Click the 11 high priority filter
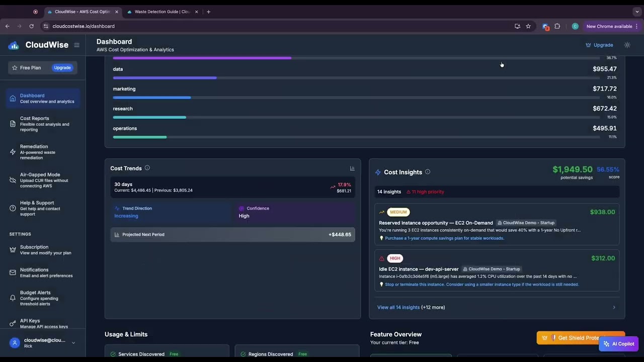The width and height of the screenshot is (644, 362). pyautogui.click(x=425, y=192)
